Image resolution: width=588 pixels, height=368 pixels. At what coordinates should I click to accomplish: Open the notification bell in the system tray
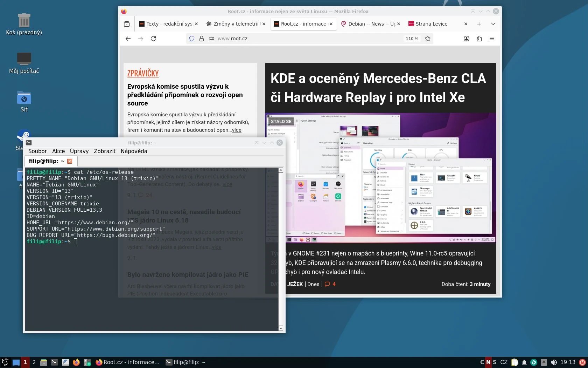point(524,362)
